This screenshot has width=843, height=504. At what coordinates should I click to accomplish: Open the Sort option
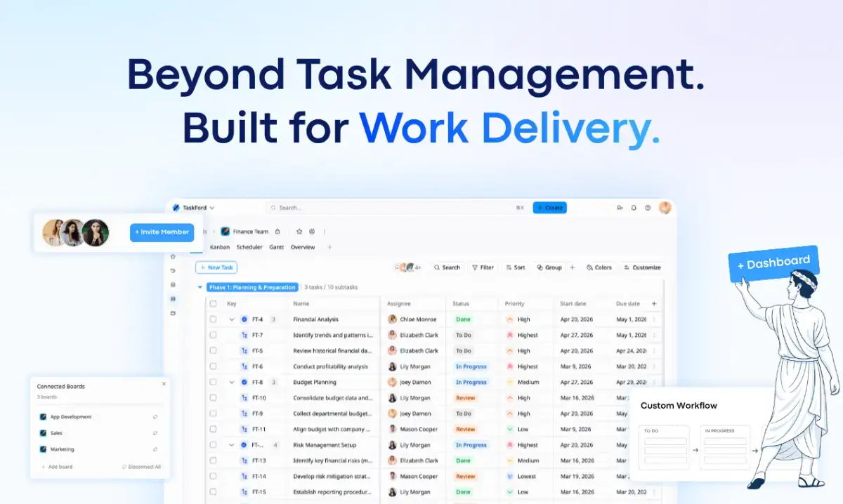[514, 267]
